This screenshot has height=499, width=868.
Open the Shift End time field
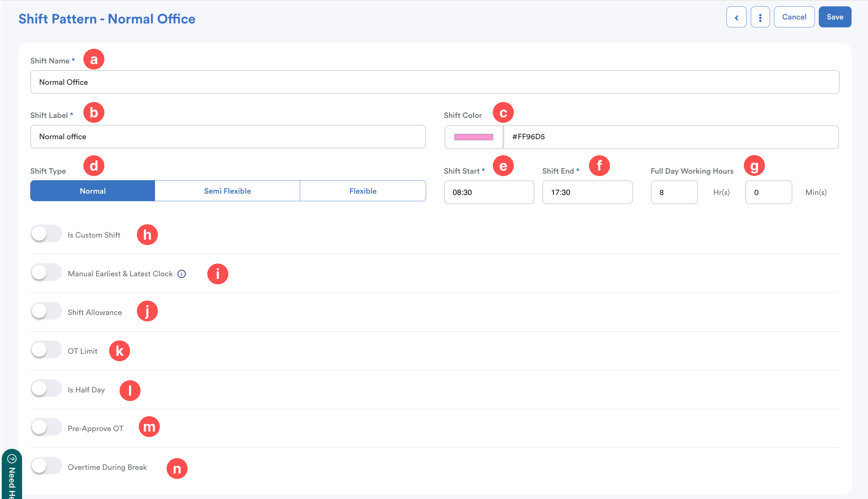pos(587,192)
